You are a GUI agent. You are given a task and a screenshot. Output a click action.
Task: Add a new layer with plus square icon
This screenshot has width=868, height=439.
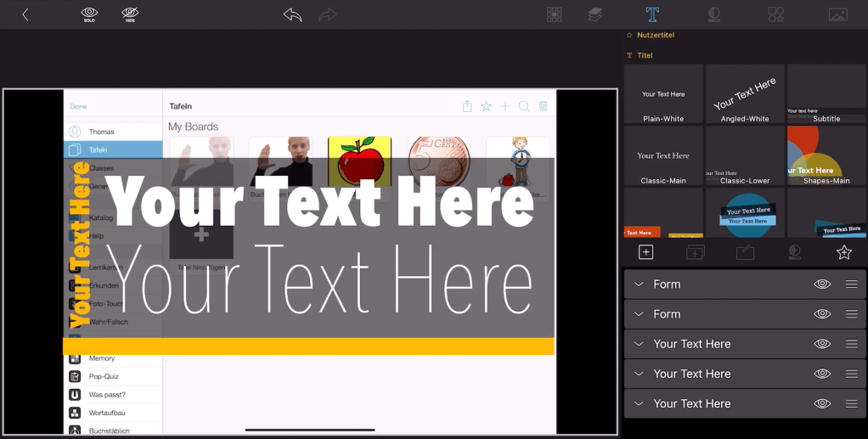645,252
